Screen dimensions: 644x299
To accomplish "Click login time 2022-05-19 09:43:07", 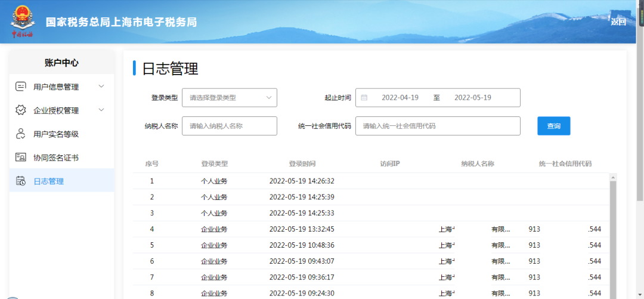I will tap(302, 261).
